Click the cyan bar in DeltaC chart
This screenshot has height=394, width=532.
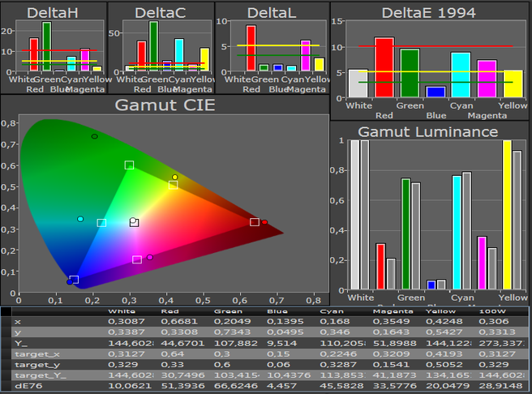(x=179, y=55)
